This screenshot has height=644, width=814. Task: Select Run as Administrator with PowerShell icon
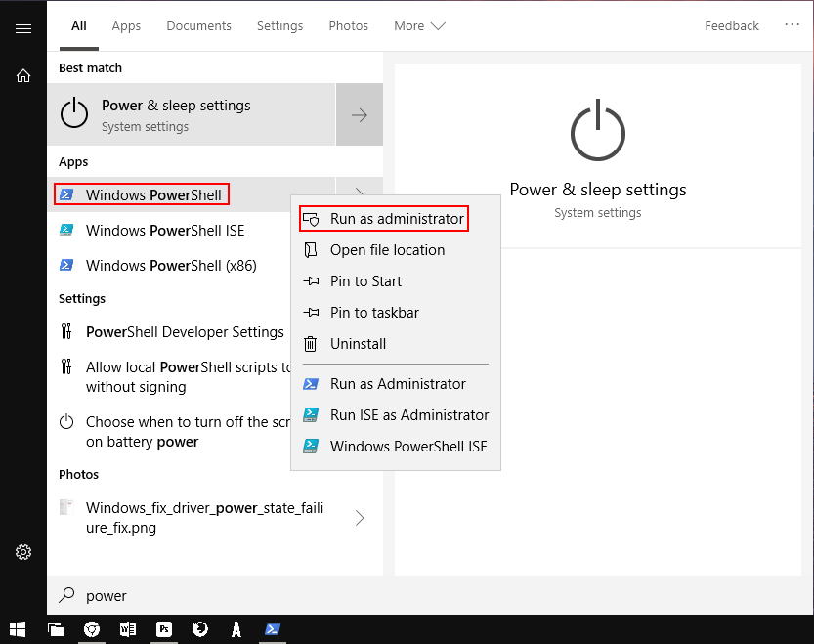click(x=396, y=384)
